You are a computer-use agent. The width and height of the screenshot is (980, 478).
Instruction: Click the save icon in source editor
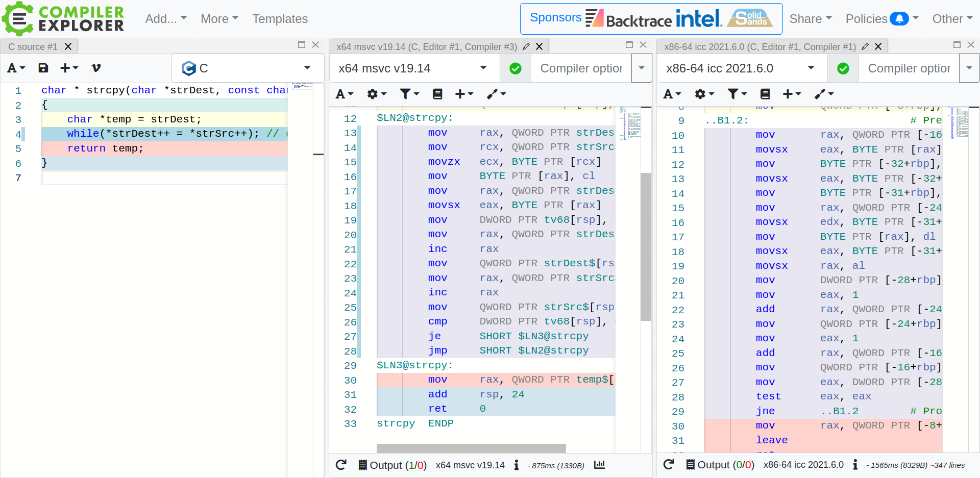(x=43, y=68)
